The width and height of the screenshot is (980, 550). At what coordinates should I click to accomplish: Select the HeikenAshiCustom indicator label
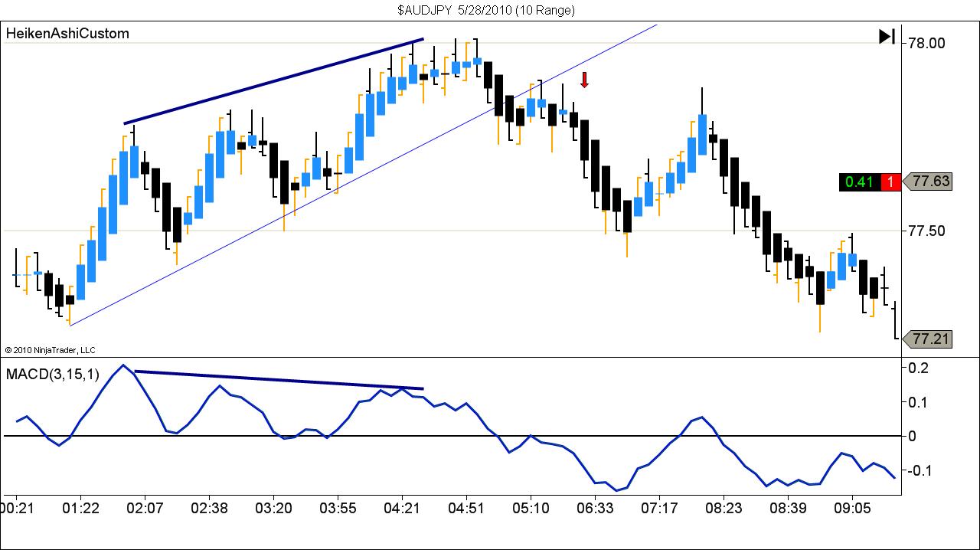(x=67, y=34)
